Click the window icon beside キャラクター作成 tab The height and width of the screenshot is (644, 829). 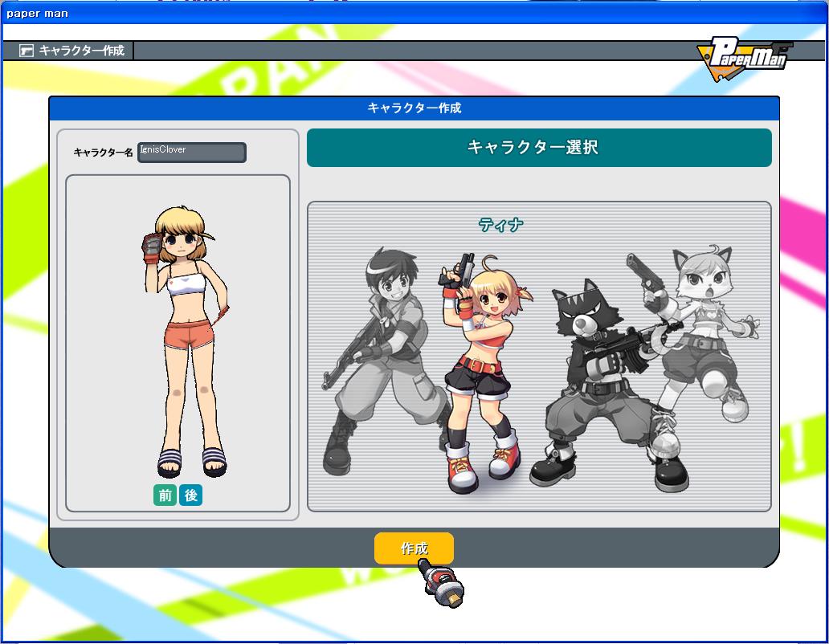pos(26,51)
